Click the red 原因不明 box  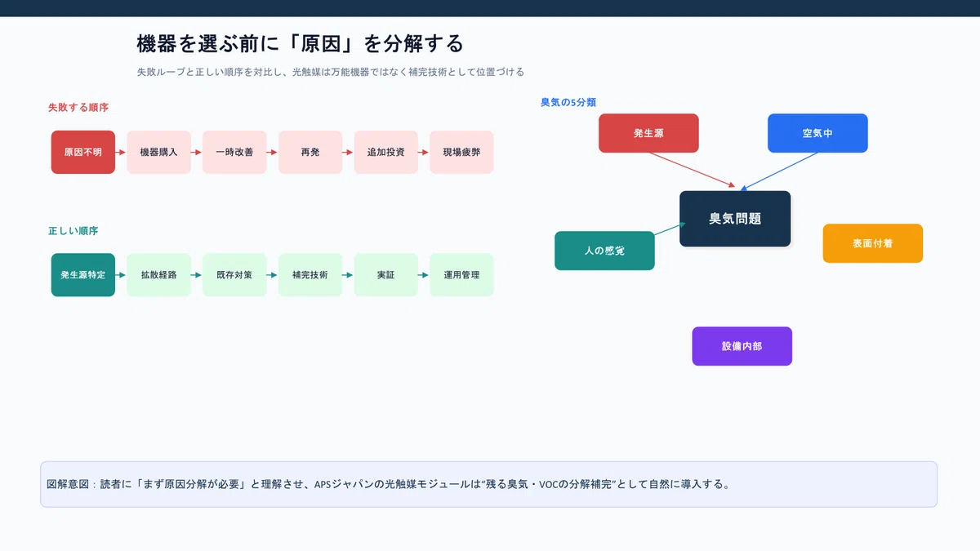click(x=83, y=152)
